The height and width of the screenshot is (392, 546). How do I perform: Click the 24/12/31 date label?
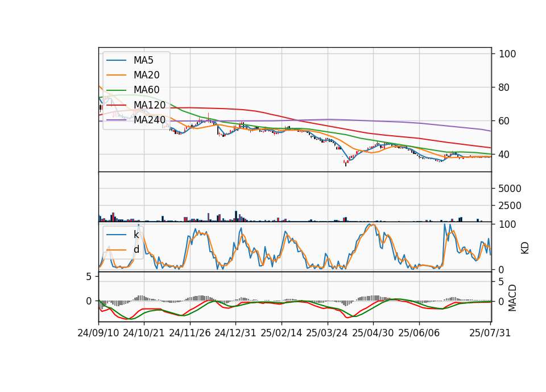tap(235, 333)
